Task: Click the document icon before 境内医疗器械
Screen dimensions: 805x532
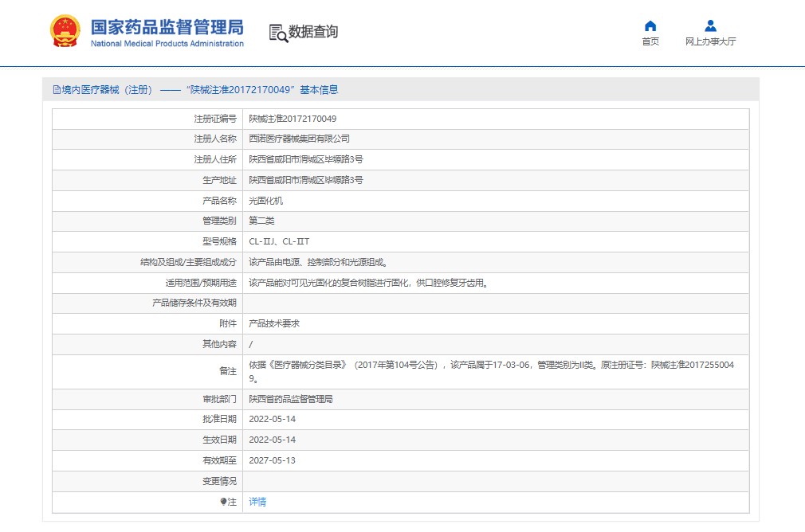Action: [57, 90]
